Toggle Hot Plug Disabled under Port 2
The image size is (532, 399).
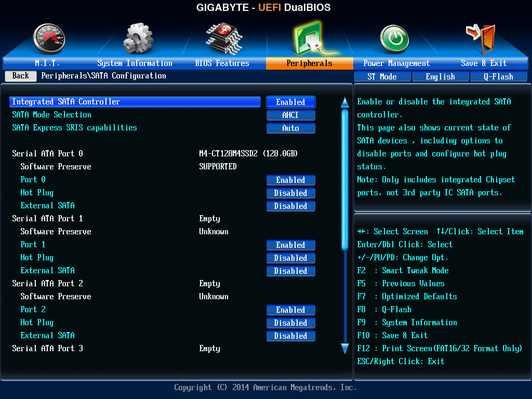click(x=291, y=323)
